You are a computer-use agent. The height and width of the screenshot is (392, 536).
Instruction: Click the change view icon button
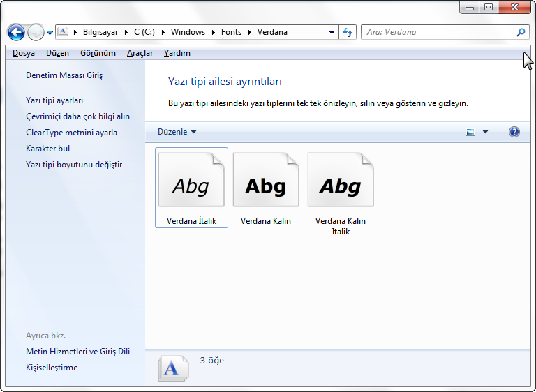[470, 132]
